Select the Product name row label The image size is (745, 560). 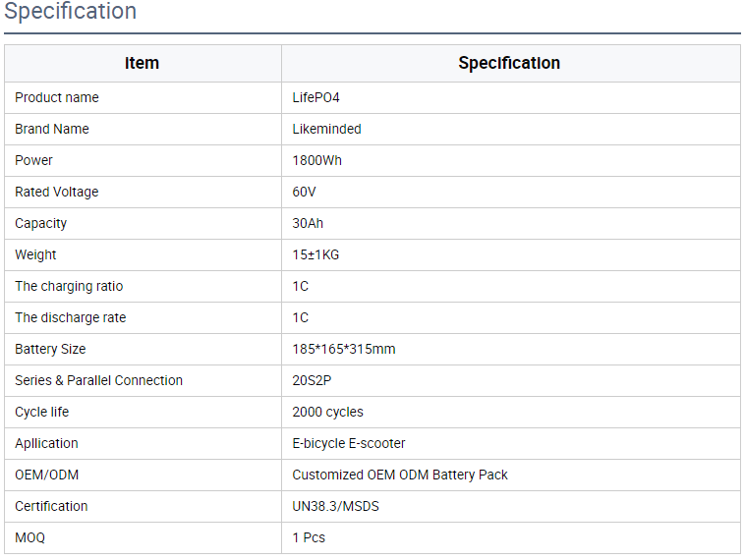coord(57,97)
